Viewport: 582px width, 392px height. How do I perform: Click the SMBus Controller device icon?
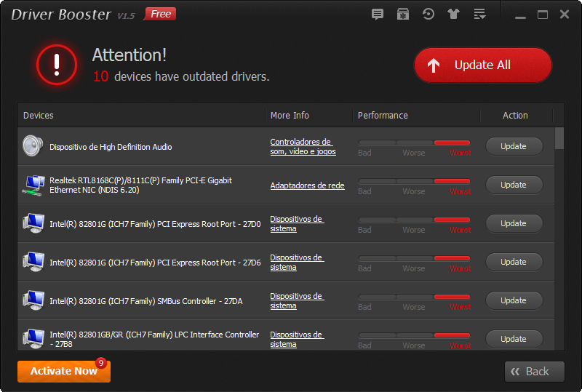(33, 300)
